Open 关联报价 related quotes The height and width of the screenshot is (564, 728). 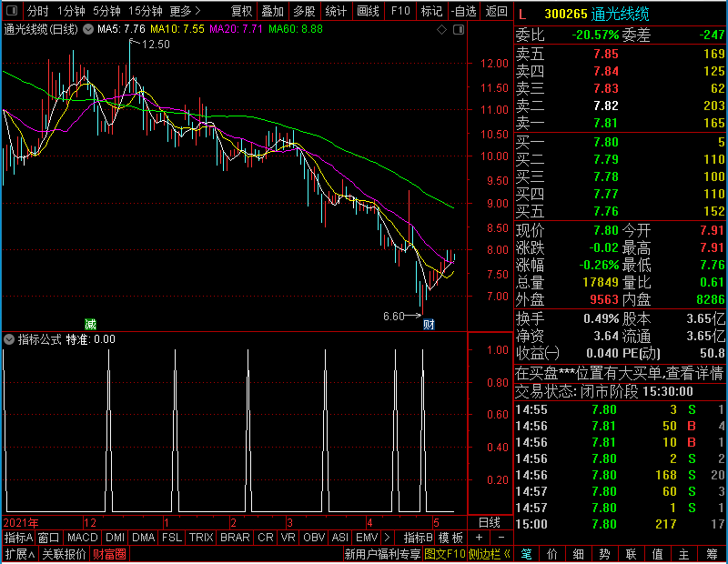pos(64,554)
